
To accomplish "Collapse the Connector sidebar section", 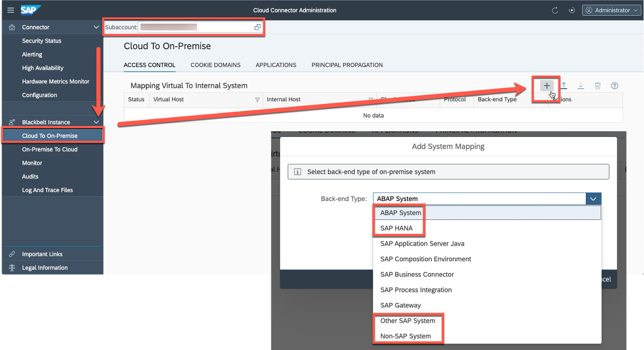I will tap(96, 27).
